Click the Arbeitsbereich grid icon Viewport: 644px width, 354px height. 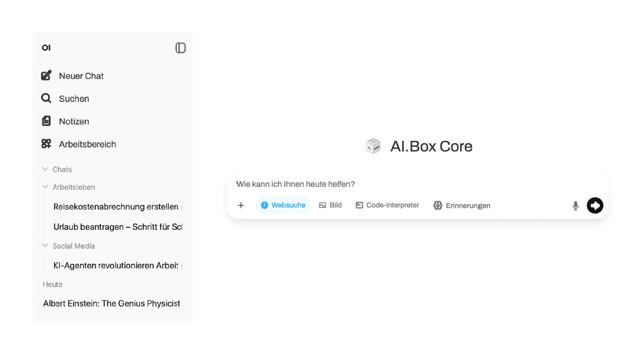pos(46,144)
